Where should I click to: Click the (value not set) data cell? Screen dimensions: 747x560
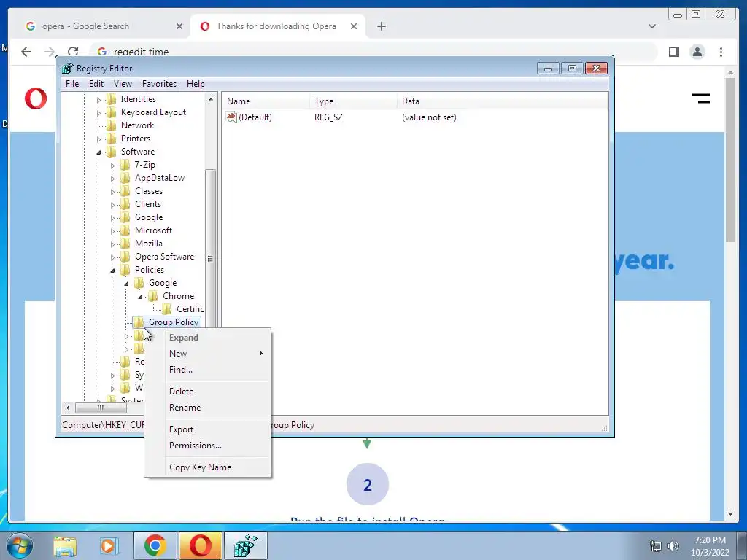(x=429, y=117)
